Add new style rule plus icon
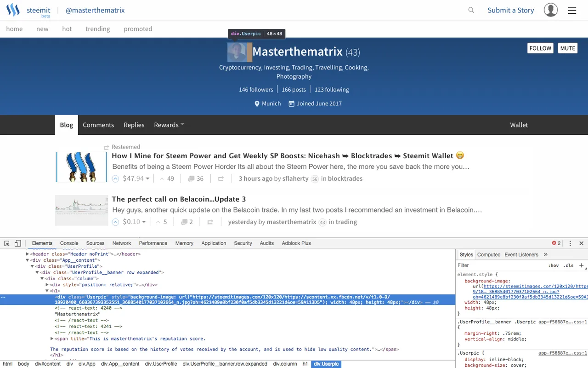588x368 pixels. [581, 265]
